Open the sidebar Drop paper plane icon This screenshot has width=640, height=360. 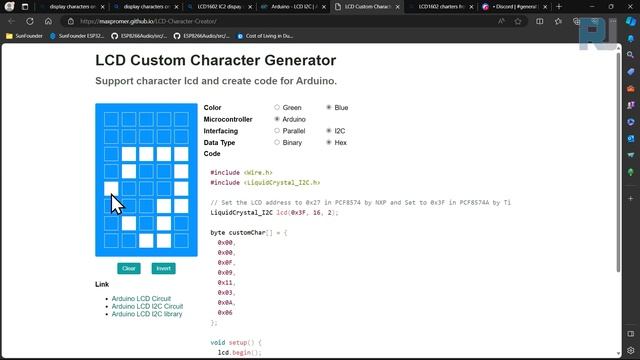point(631,155)
